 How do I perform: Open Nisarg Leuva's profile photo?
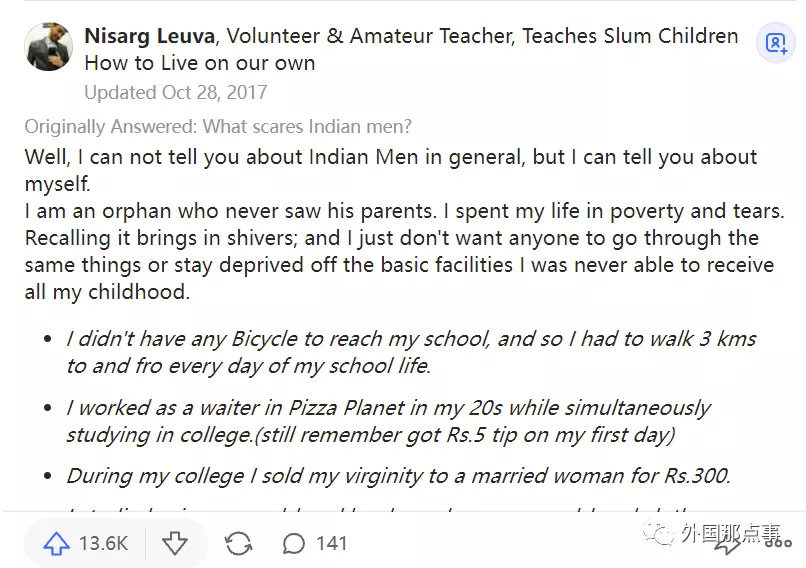click(x=49, y=46)
